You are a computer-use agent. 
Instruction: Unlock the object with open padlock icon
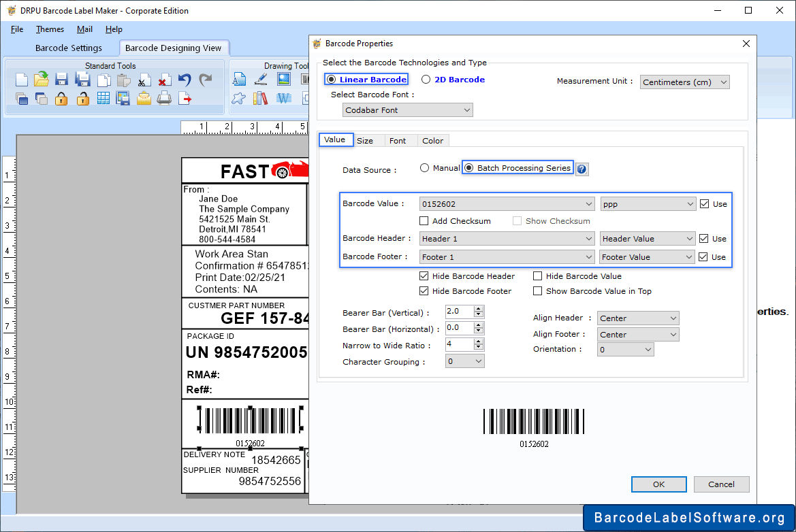click(x=82, y=99)
